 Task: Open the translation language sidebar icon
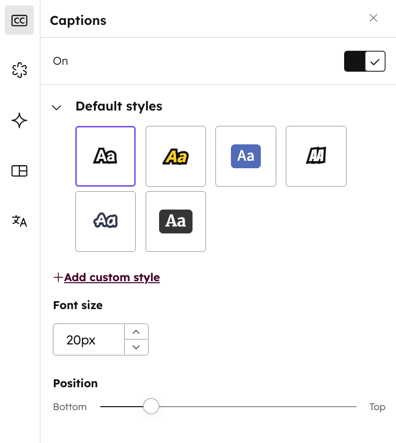tap(19, 221)
